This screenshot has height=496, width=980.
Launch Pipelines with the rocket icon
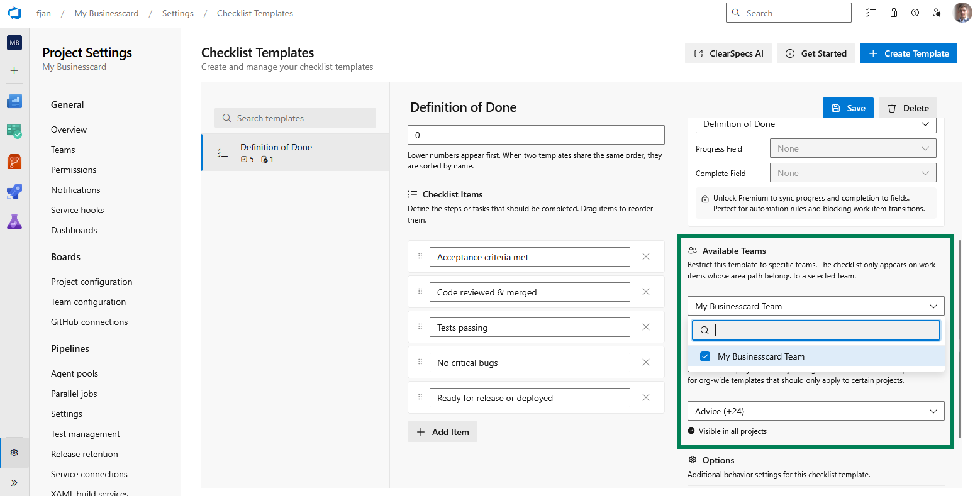(x=14, y=192)
